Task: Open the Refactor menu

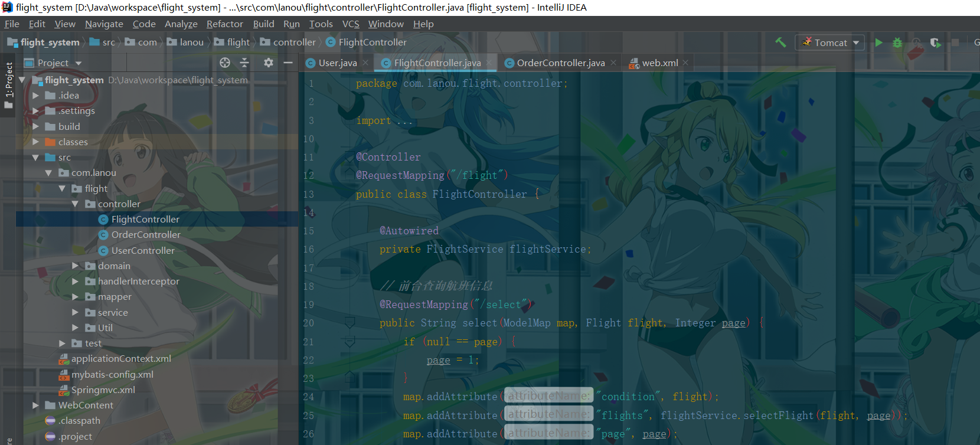Action: click(x=224, y=24)
